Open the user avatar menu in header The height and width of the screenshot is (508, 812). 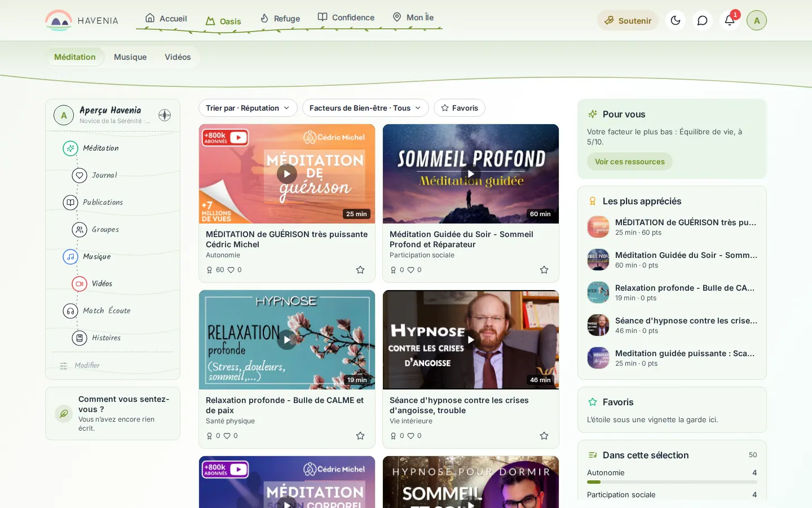757,20
